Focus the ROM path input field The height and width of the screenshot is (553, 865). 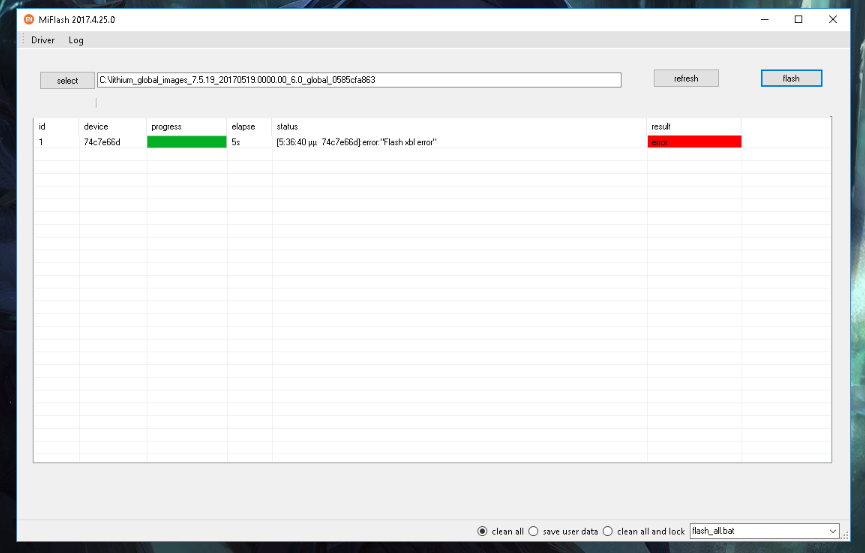(359, 80)
